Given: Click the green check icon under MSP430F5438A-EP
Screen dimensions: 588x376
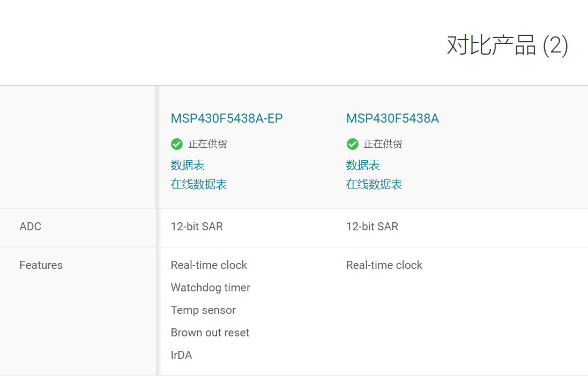Looking at the screenshot, I should [x=177, y=144].
